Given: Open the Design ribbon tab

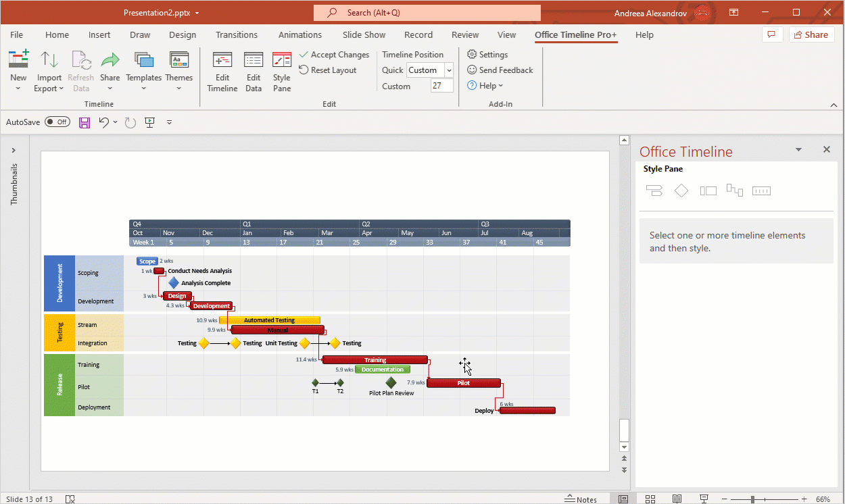Looking at the screenshot, I should tap(183, 35).
